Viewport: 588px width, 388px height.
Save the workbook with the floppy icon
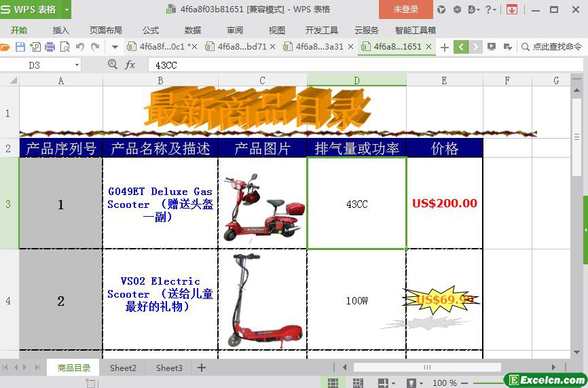[x=20, y=47]
